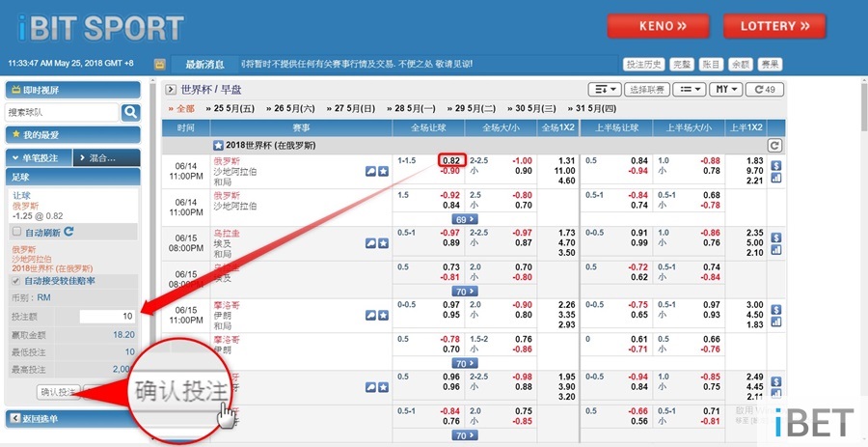Open the sort order dropdown

click(x=604, y=89)
